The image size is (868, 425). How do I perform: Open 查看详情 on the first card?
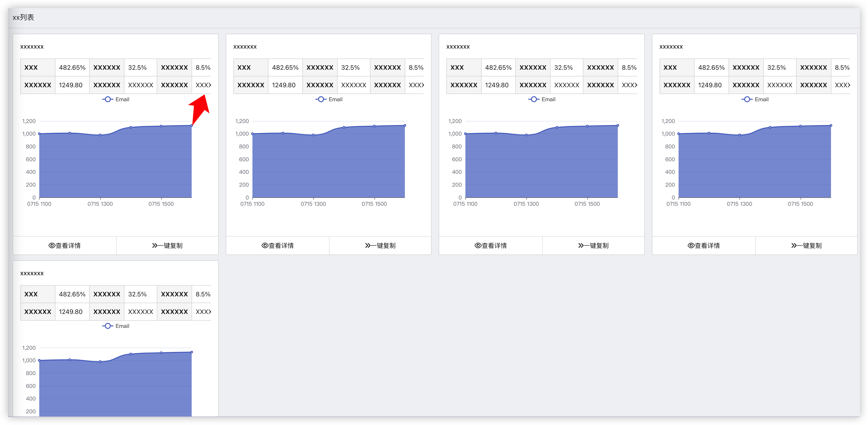click(x=65, y=246)
